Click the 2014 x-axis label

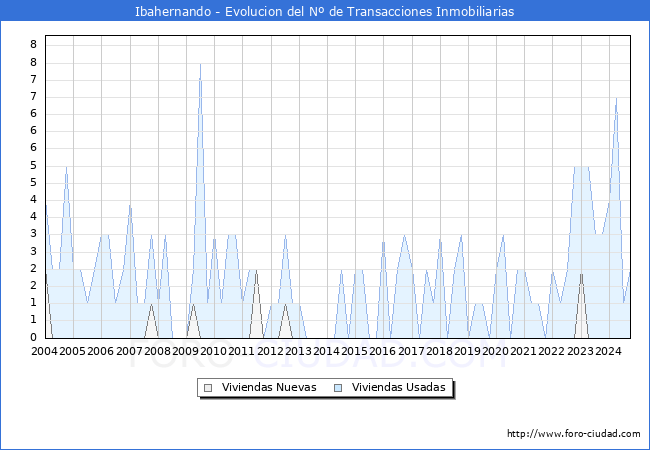[x=327, y=351]
